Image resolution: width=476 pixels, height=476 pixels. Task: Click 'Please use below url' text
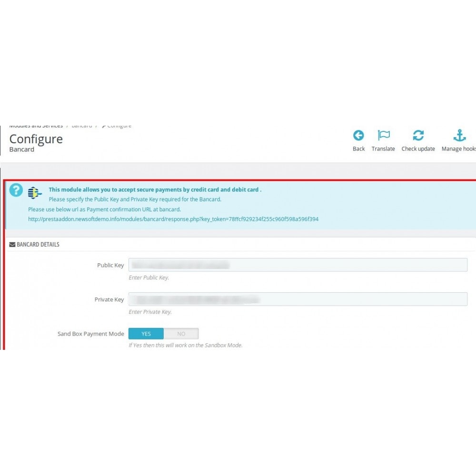point(104,209)
